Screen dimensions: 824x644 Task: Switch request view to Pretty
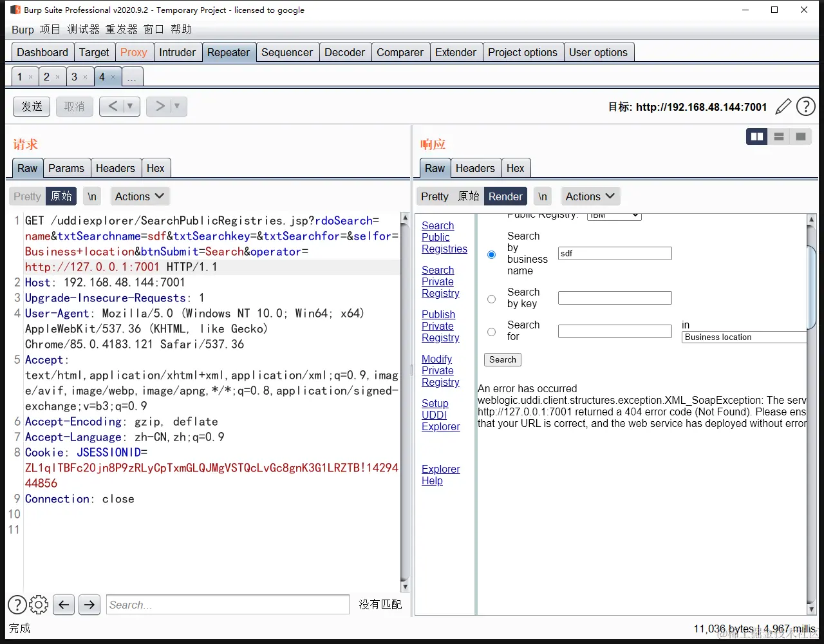tap(27, 196)
